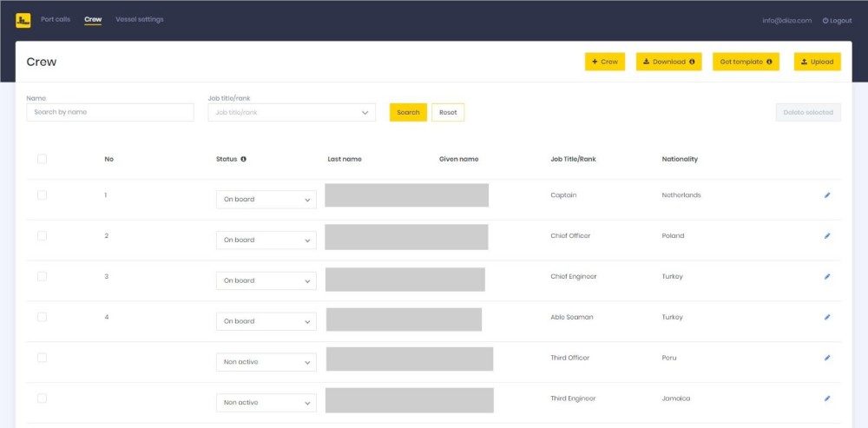The image size is (868, 428).
Task: Open edit for the Third Officer row
Action: coord(826,358)
